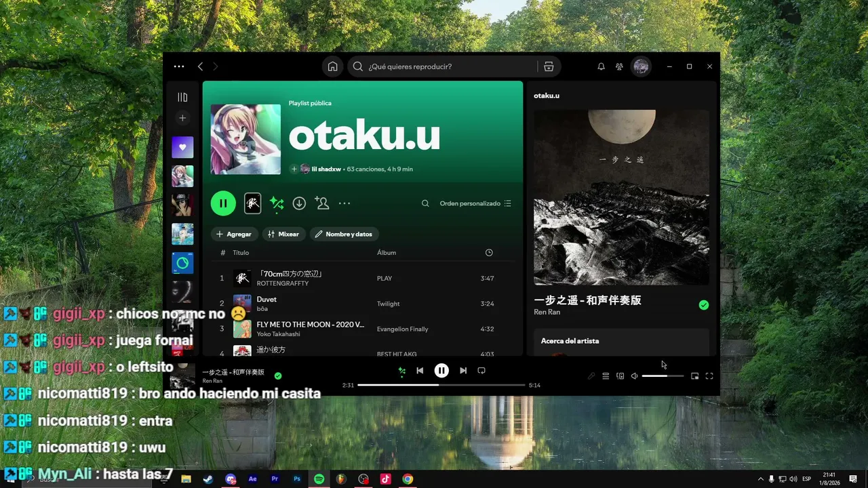Toggle the saved checkmark in the player bar
Image resolution: width=868 pixels, height=488 pixels.
[278, 375]
